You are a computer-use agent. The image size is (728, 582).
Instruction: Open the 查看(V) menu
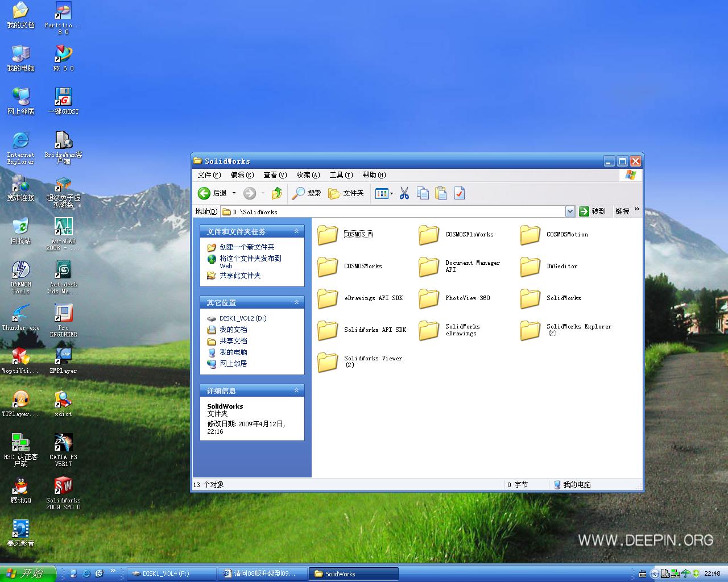275,175
